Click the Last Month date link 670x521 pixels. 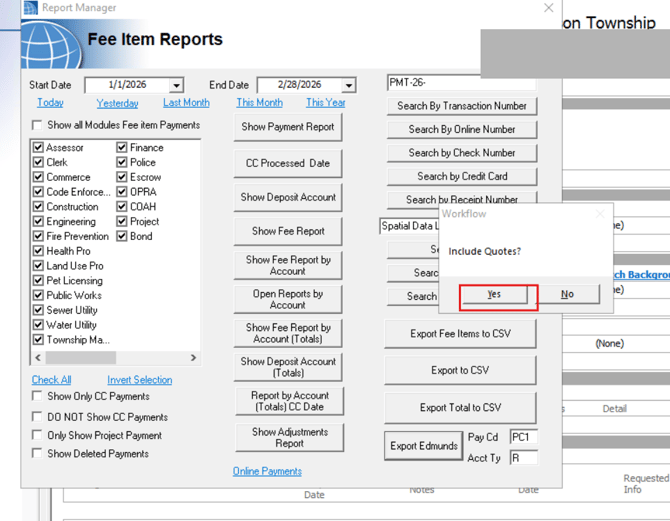pyautogui.click(x=186, y=103)
